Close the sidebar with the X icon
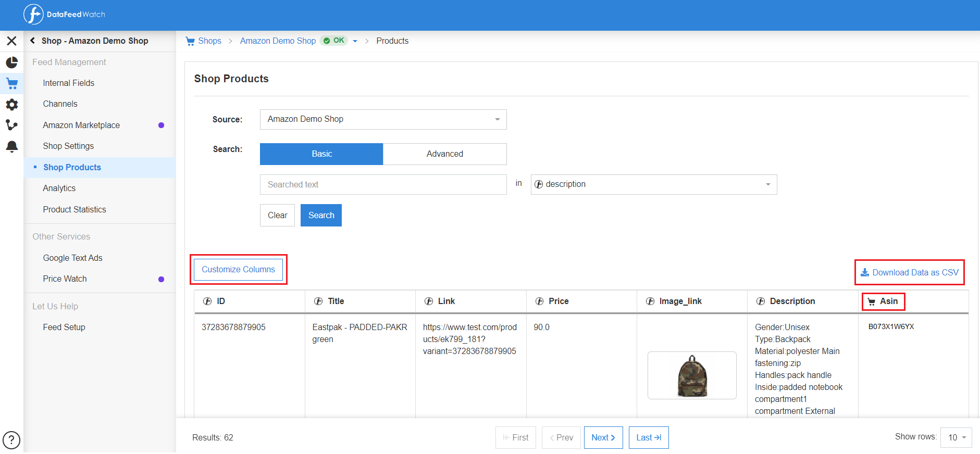 pos(11,41)
